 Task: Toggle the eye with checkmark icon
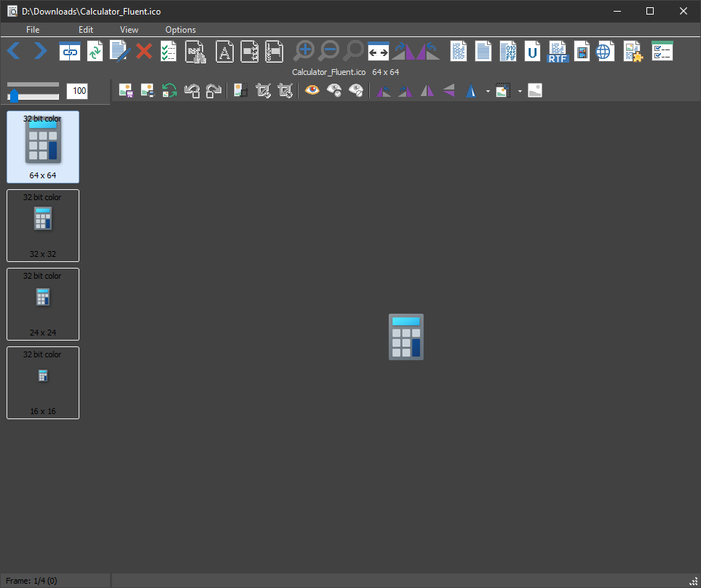334,90
